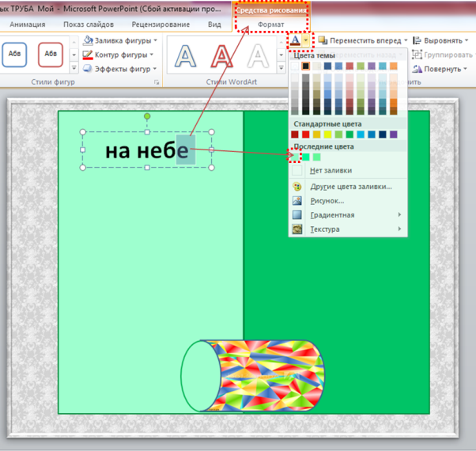Expand Переместить вперед dropdown arrow
Image resolution: width=476 pixels, height=451 pixels.
point(406,40)
